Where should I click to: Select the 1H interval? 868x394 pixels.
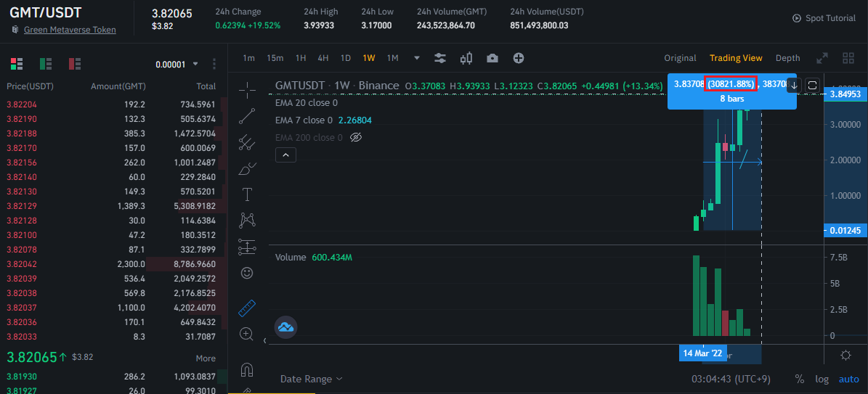(x=301, y=58)
